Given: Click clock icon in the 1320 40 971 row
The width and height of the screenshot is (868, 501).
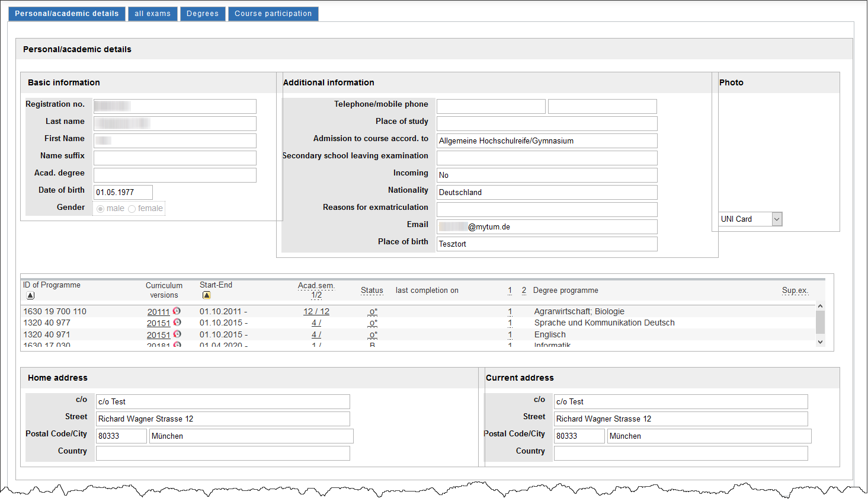Looking at the screenshot, I should coord(177,334).
